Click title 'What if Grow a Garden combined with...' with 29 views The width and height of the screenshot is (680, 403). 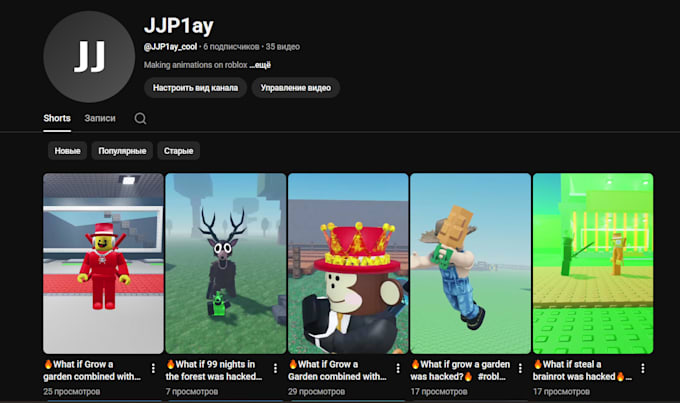(337, 370)
